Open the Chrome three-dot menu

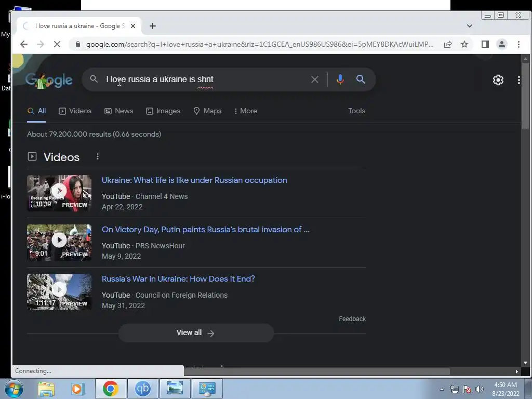coord(518,44)
